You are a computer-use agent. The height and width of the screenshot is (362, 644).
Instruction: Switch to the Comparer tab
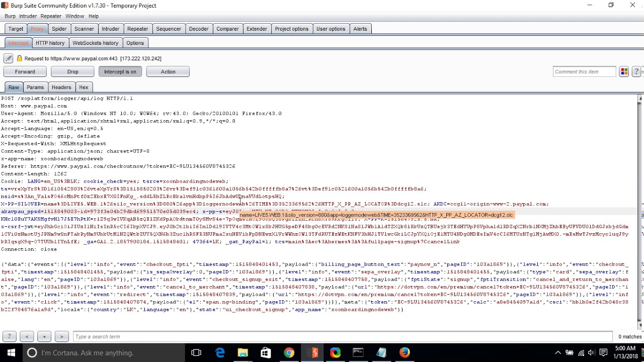(x=227, y=29)
